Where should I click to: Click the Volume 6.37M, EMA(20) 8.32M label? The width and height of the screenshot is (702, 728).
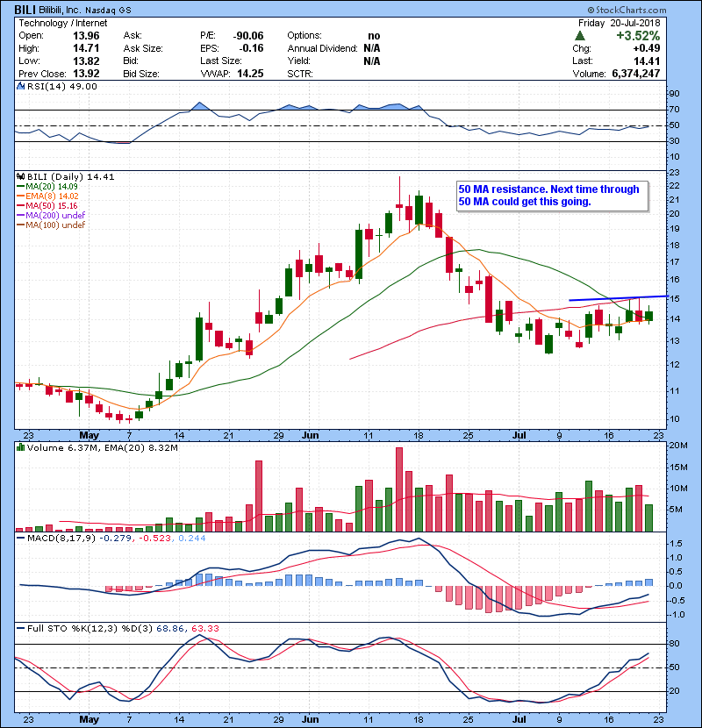click(x=102, y=448)
